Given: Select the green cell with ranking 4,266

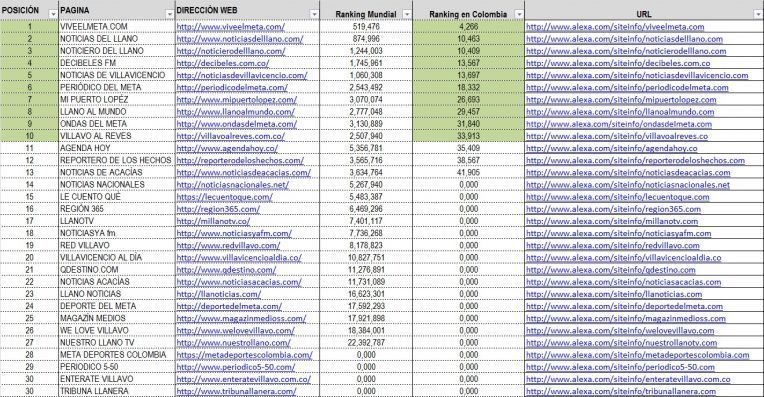Looking at the screenshot, I should click(468, 27).
